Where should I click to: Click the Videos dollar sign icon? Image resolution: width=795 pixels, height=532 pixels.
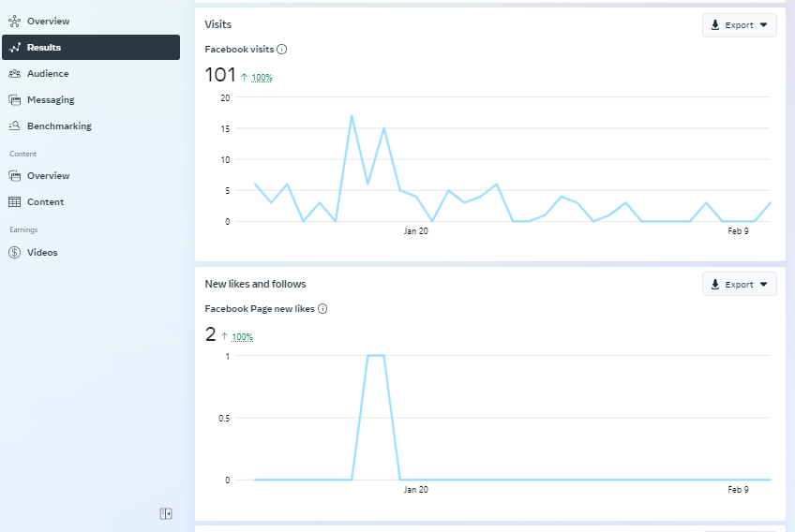click(14, 252)
